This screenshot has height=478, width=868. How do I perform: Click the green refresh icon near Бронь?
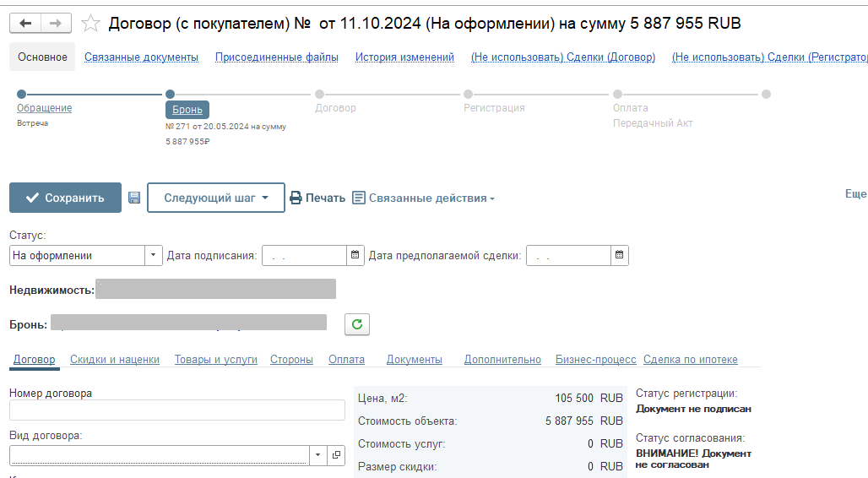tap(356, 324)
